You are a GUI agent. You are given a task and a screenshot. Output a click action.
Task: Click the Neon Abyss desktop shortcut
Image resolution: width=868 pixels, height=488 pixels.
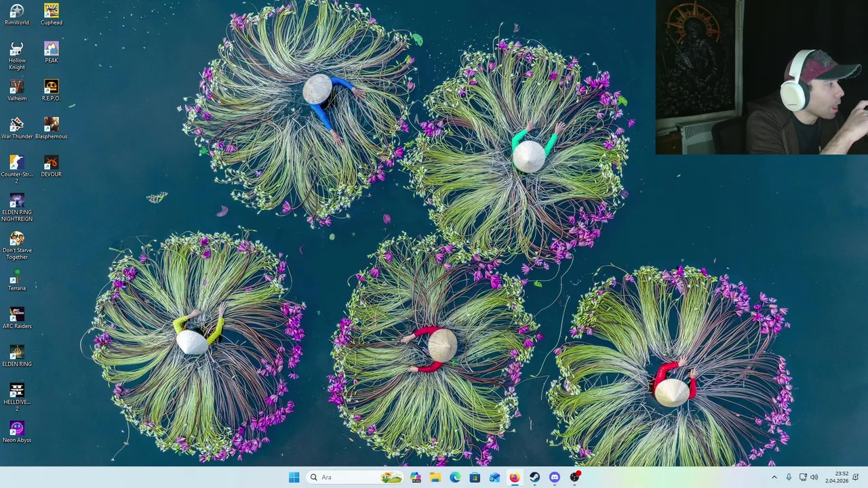click(x=17, y=432)
